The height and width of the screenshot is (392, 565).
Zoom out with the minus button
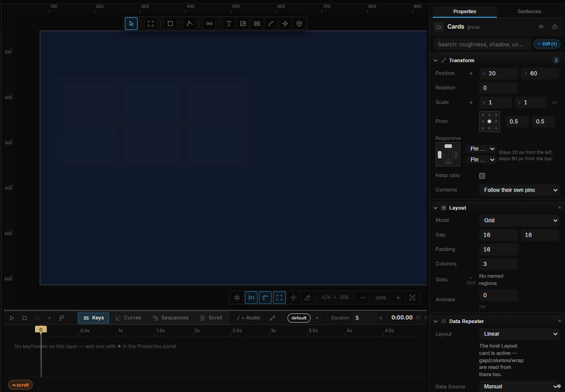point(363,298)
